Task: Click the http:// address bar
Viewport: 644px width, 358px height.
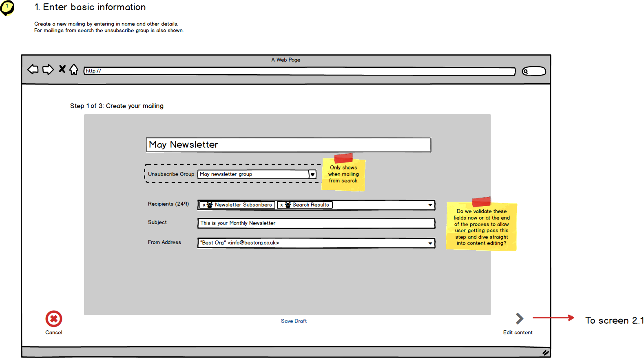Action: (299, 71)
